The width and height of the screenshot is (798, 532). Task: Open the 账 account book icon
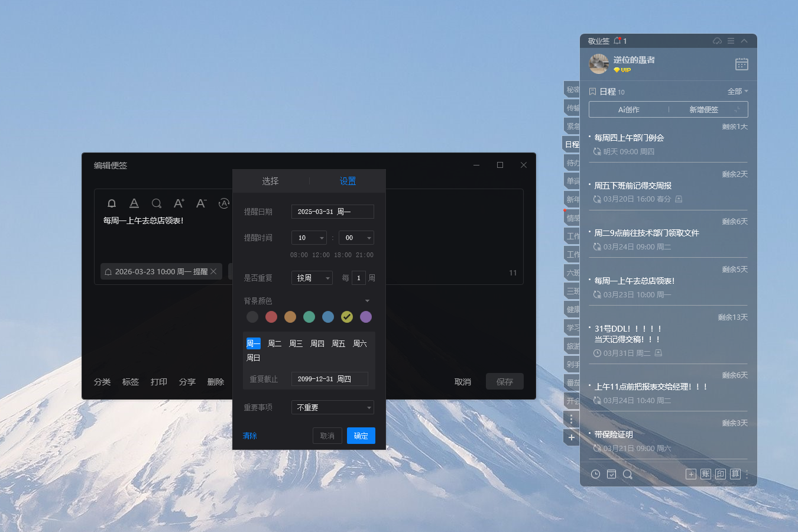(705, 474)
